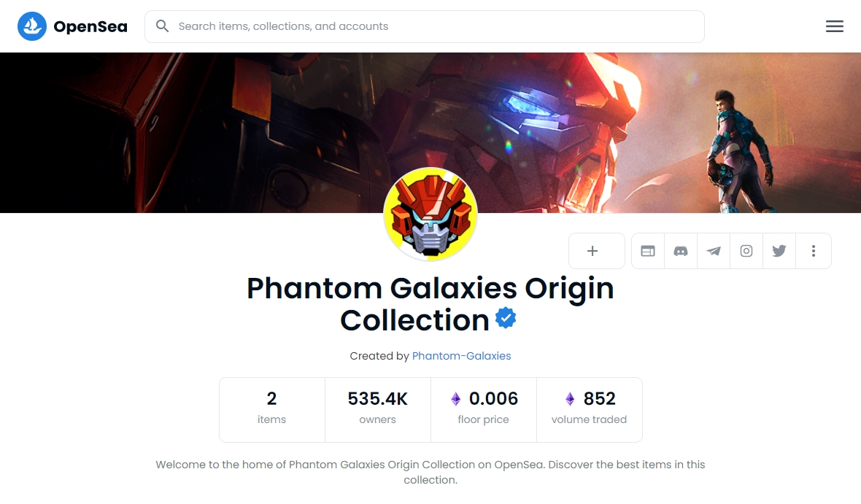Select the 852 volume traded stat
Image resolution: width=861 pixels, height=504 pixels.
[589, 410]
